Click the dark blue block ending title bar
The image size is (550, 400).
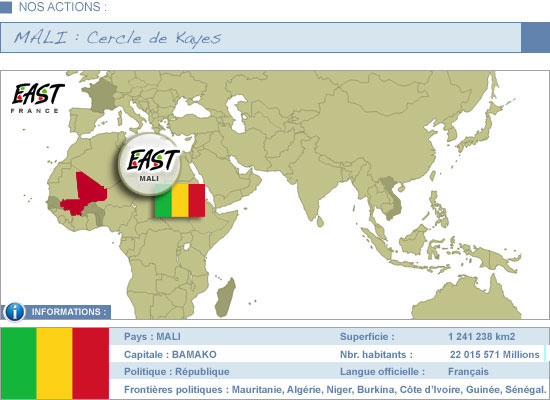point(535,38)
